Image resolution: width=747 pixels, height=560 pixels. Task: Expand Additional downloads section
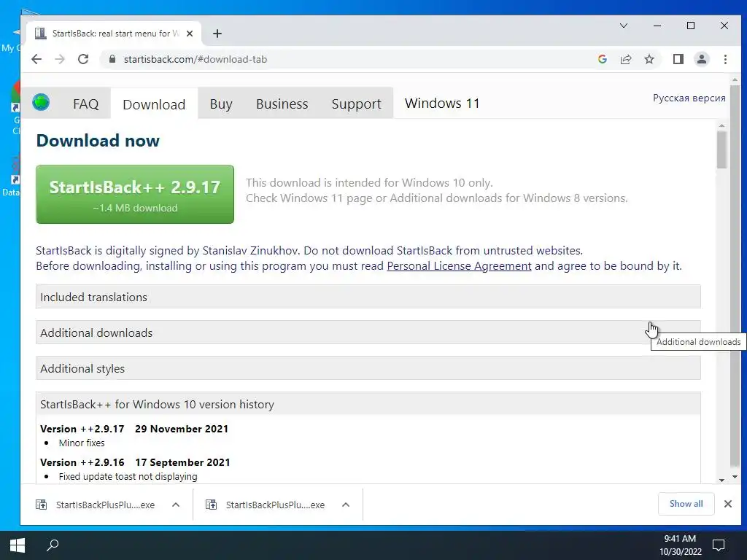click(x=368, y=332)
